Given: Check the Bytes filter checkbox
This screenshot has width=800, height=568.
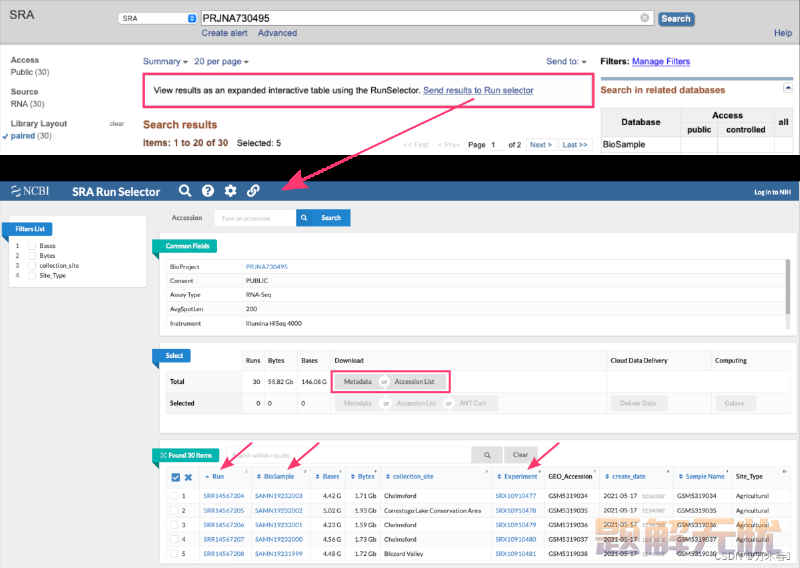Looking at the screenshot, I should pyautogui.click(x=32, y=256).
